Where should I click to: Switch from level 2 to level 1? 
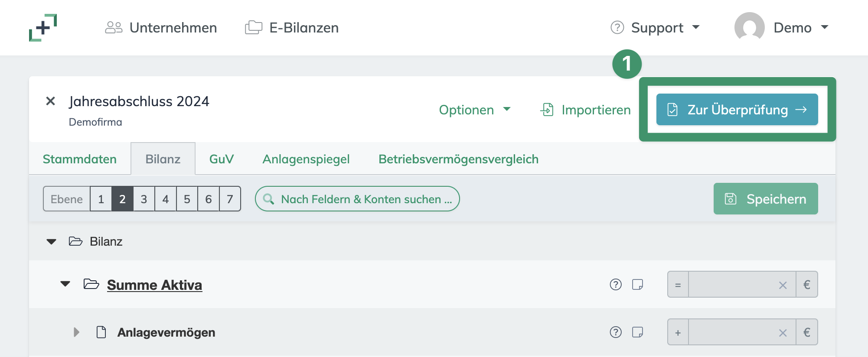click(101, 199)
